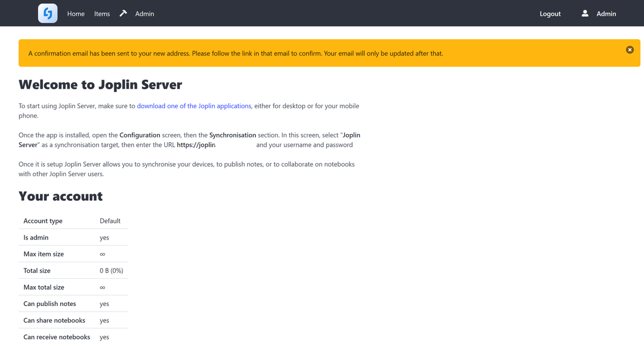Click the user profile icon
Image resolution: width=644 pixels, height=350 pixels.
[x=585, y=13]
